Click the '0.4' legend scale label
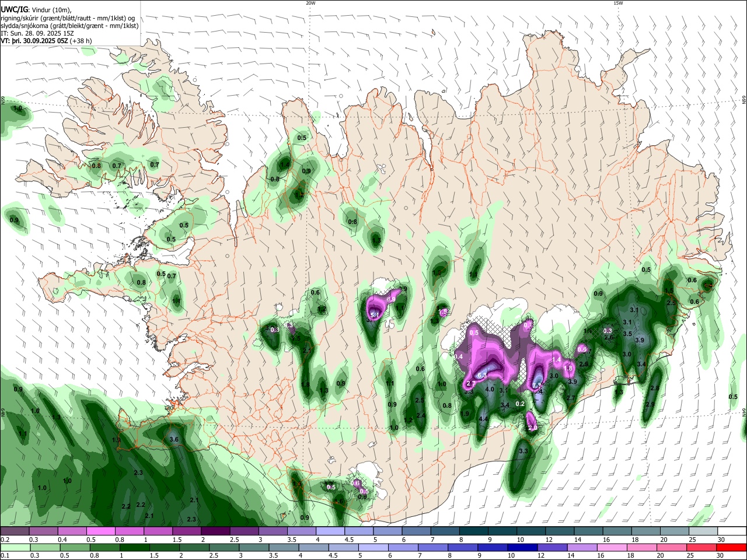 pyautogui.click(x=62, y=540)
